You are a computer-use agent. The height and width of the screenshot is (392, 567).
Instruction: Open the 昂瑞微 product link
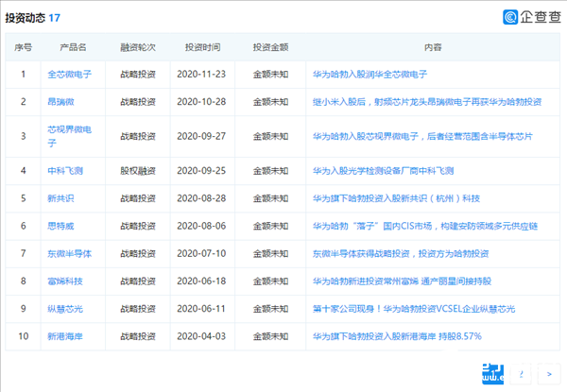tap(60, 102)
